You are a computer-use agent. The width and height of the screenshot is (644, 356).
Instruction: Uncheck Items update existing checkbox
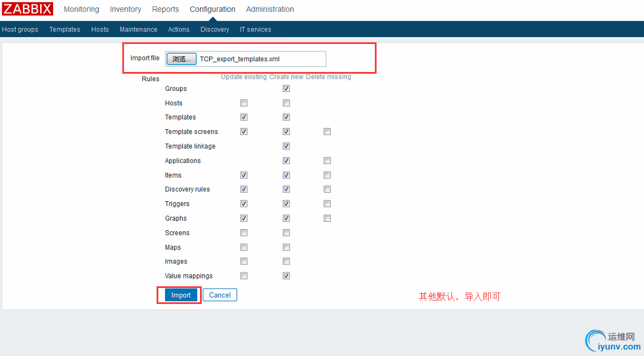244,175
